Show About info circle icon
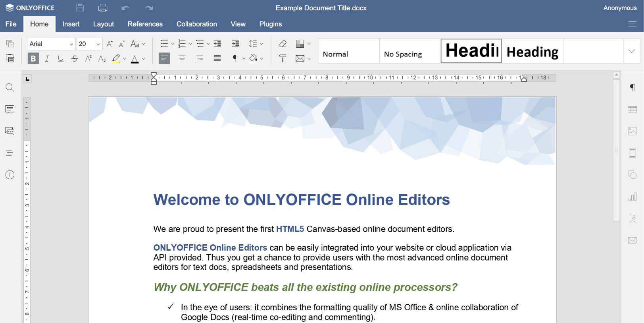644x323 pixels. [10, 175]
